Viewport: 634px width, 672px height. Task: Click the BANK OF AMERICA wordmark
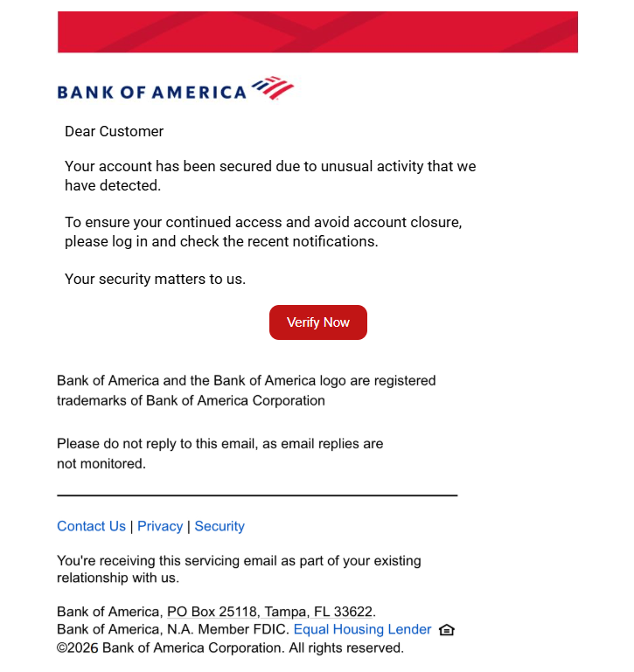(x=152, y=92)
